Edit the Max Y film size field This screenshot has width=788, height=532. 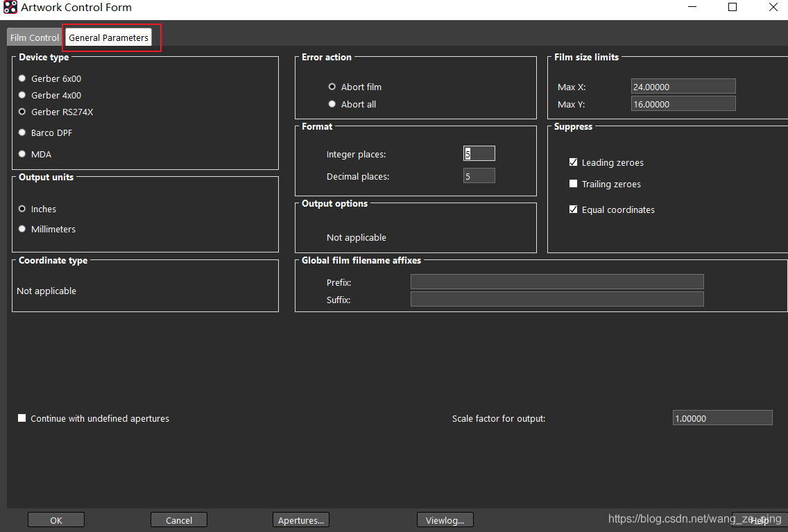point(683,104)
